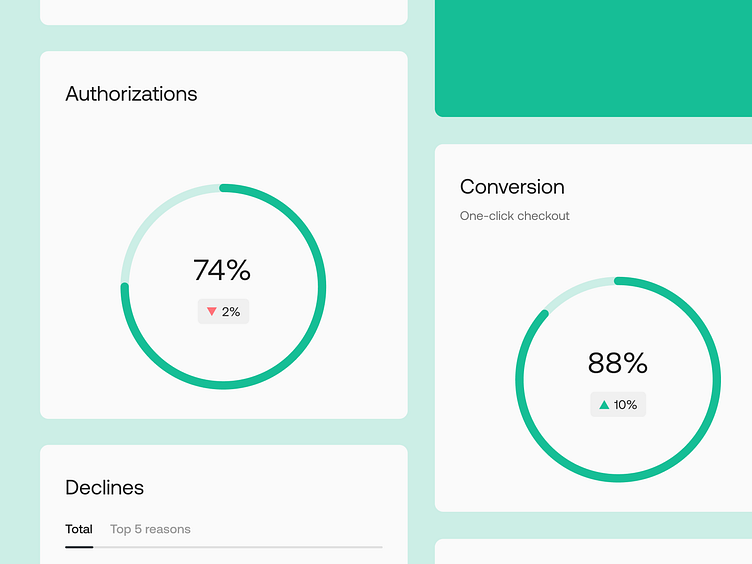Open the One-click checkout subtitle link
The width and height of the screenshot is (752, 564).
tap(515, 216)
